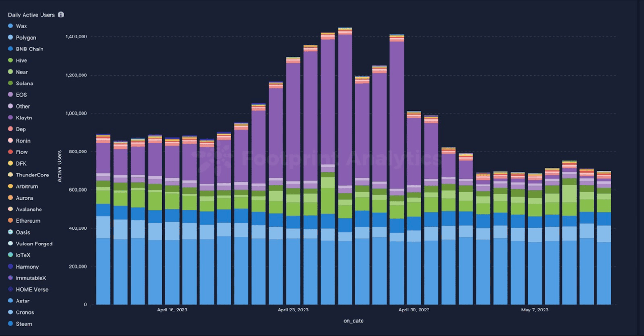Click the 400,000 y-axis tick label
644x336 pixels.
[x=77, y=228]
